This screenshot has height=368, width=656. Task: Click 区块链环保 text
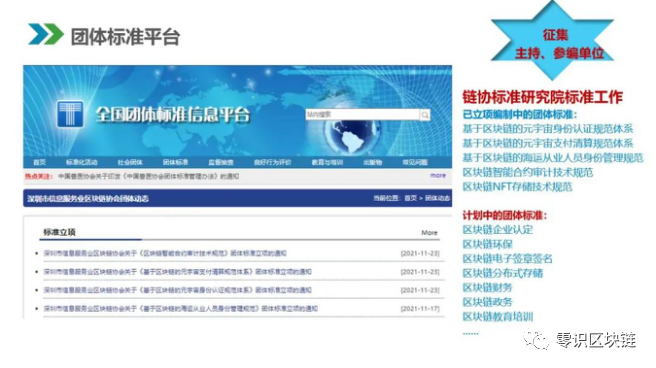487,244
